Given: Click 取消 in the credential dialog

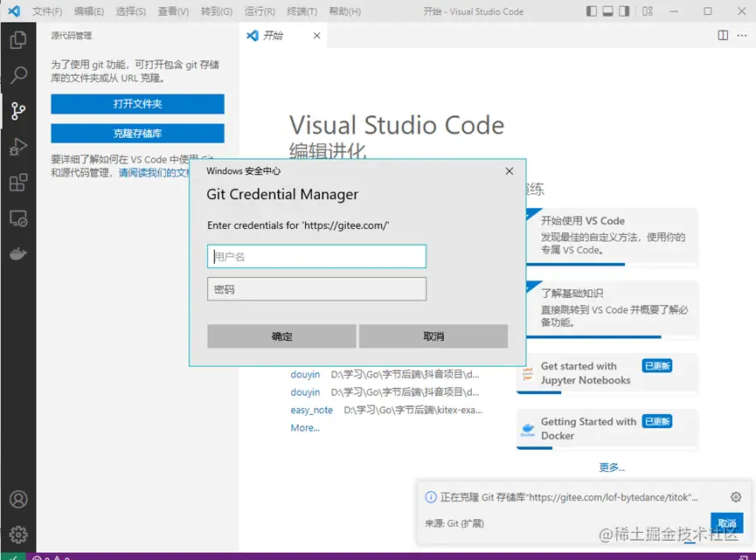Looking at the screenshot, I should (433, 335).
